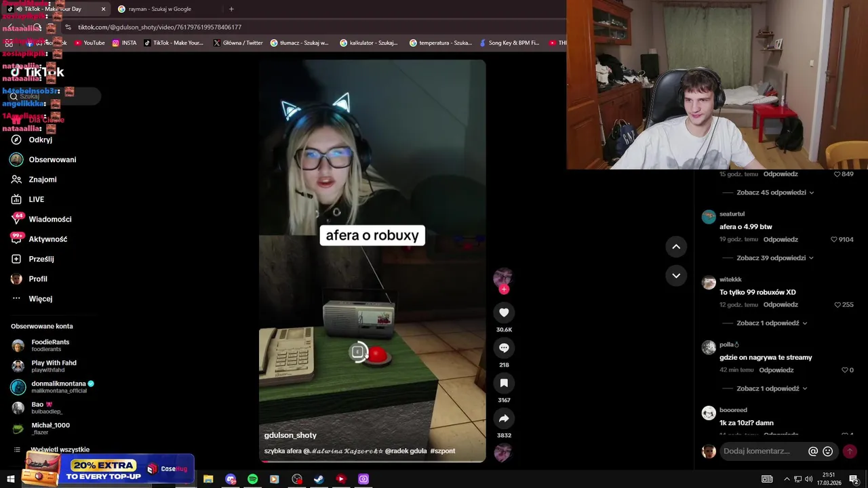Open temperatura Google bookmark
The height and width of the screenshot is (488, 868).
(x=441, y=43)
